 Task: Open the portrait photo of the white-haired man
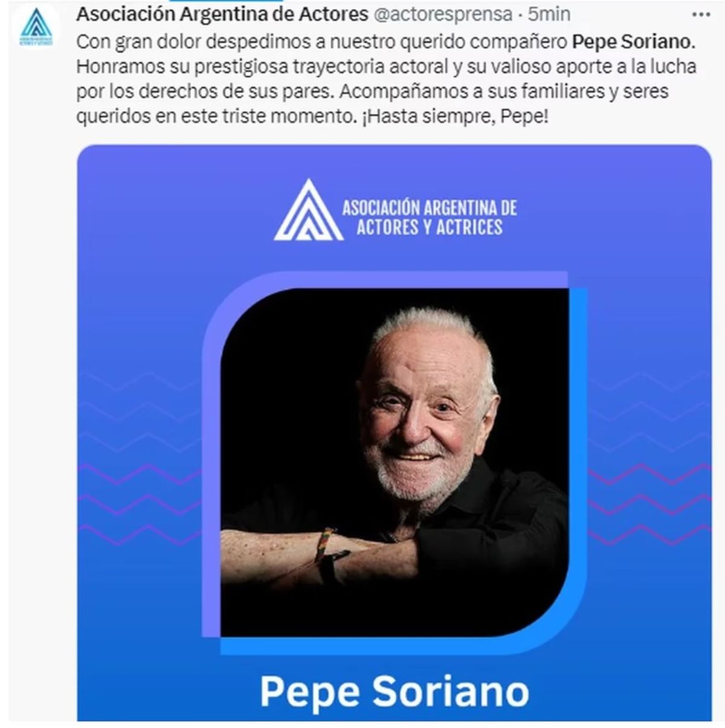[395, 462]
